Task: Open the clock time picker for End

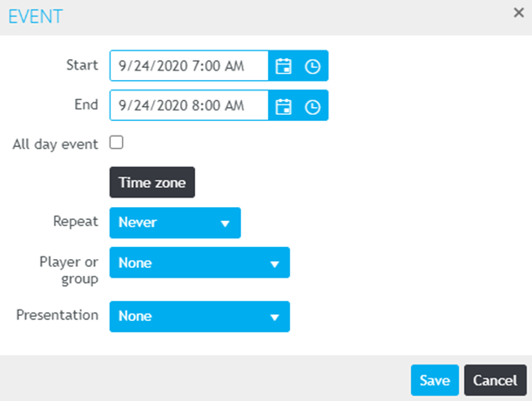Action: (313, 106)
